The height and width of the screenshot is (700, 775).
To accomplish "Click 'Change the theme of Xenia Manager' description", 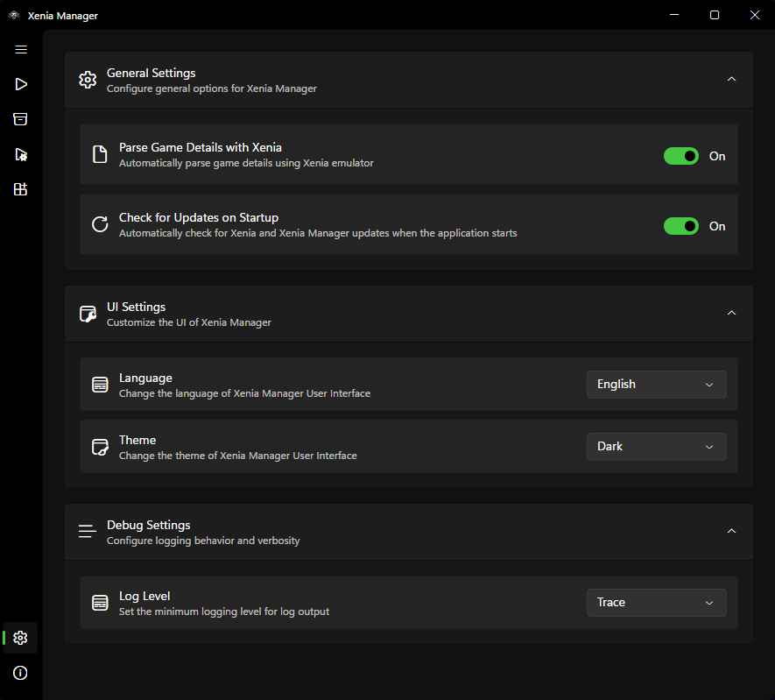I will pos(237,456).
